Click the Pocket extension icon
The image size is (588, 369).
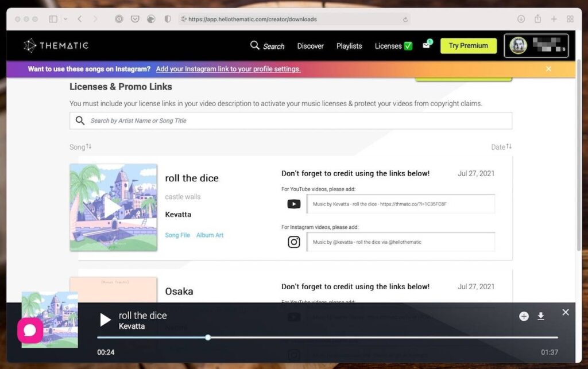tap(135, 19)
